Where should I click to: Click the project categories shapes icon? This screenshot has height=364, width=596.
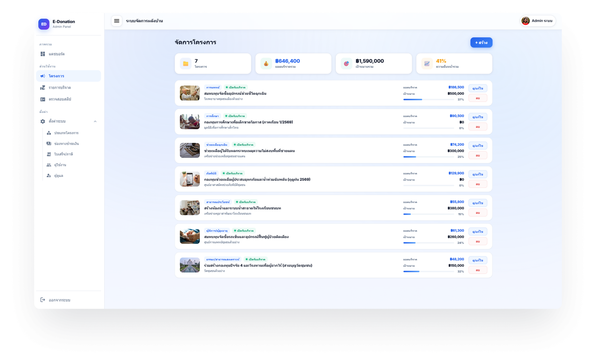(49, 133)
